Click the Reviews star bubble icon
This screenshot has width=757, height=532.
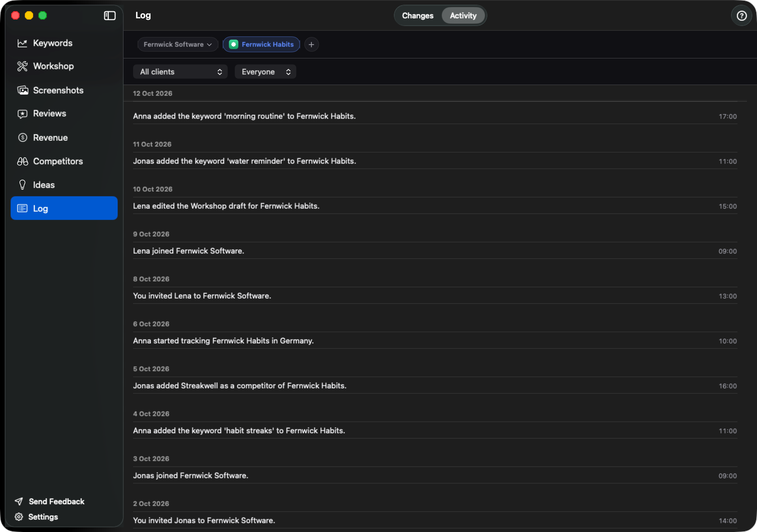click(x=22, y=114)
